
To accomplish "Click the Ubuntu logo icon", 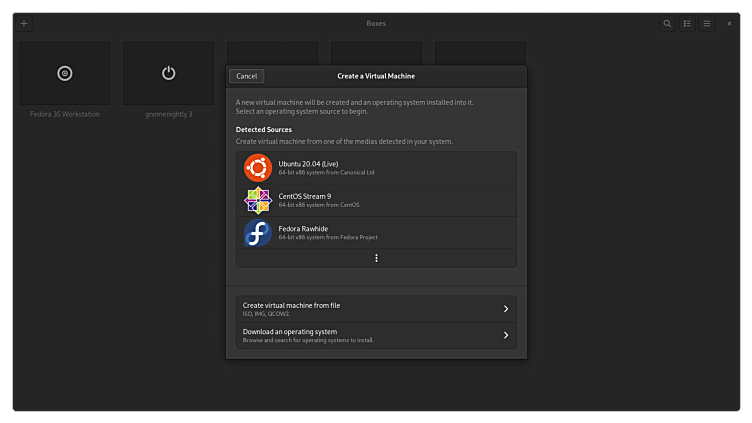I will [x=258, y=168].
